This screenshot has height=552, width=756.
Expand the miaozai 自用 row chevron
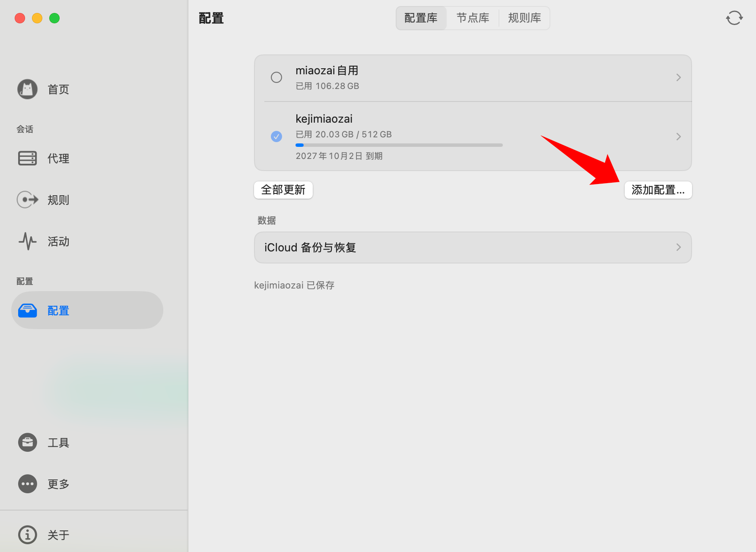(x=678, y=77)
